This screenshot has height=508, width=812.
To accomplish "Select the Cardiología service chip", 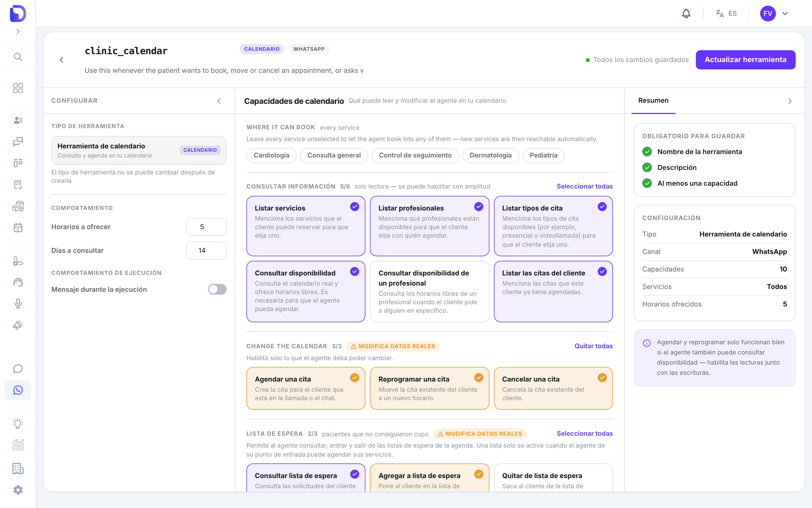I will click(x=272, y=155).
